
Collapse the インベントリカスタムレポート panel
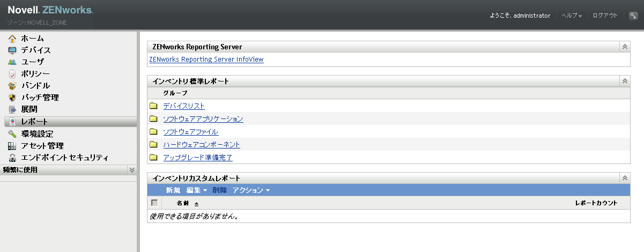pos(625,178)
